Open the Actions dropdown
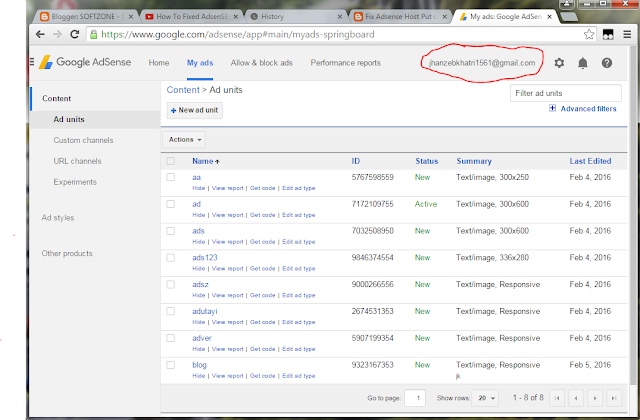 point(184,140)
